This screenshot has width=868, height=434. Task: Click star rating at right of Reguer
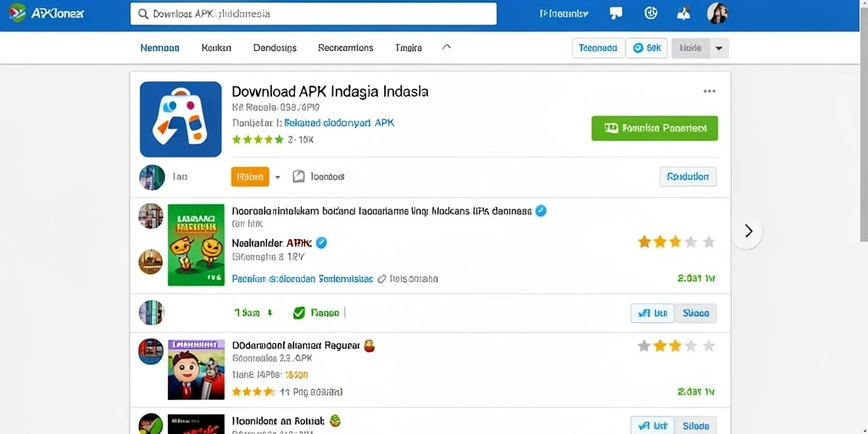coord(676,347)
